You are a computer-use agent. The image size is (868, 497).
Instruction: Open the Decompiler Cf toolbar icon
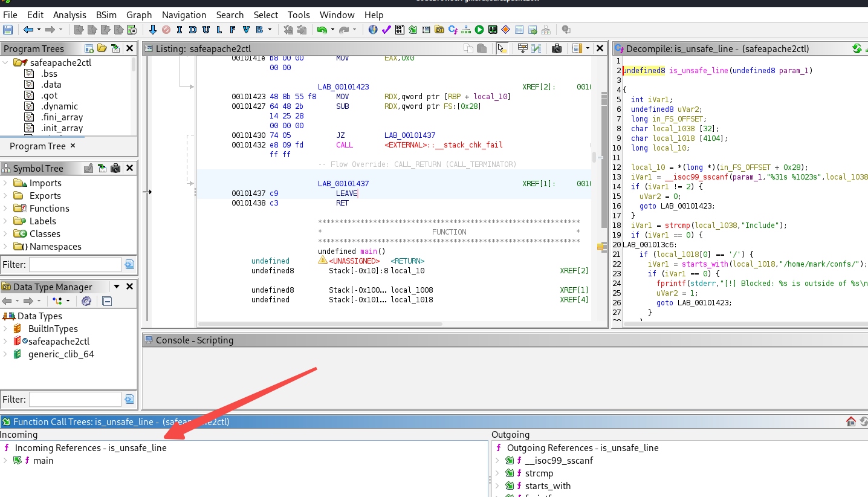coord(453,30)
